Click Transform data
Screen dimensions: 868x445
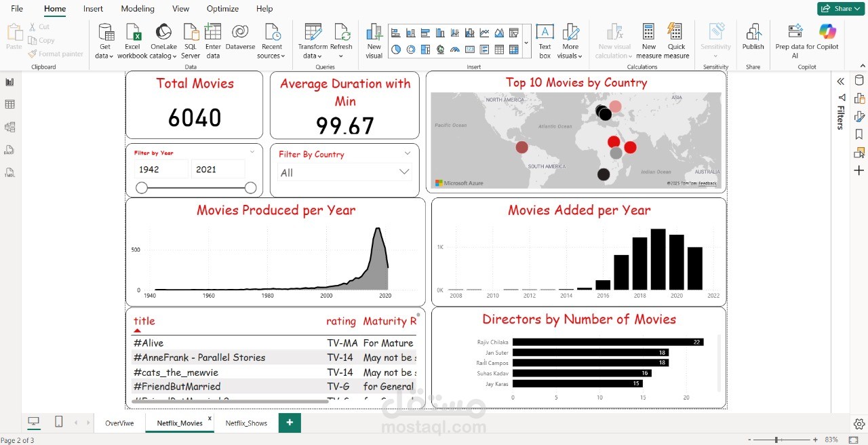pos(313,41)
